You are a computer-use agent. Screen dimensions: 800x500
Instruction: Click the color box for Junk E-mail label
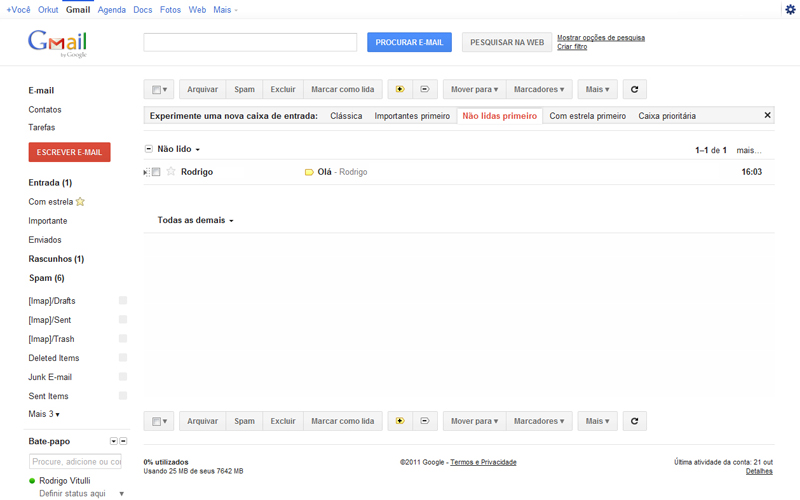click(x=123, y=377)
